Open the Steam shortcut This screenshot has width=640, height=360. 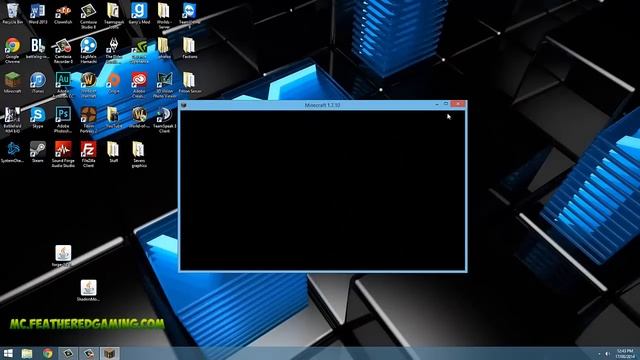click(x=38, y=152)
